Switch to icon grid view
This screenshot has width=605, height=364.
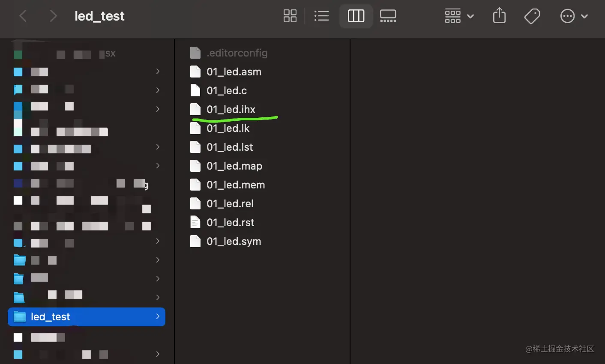[x=290, y=16]
